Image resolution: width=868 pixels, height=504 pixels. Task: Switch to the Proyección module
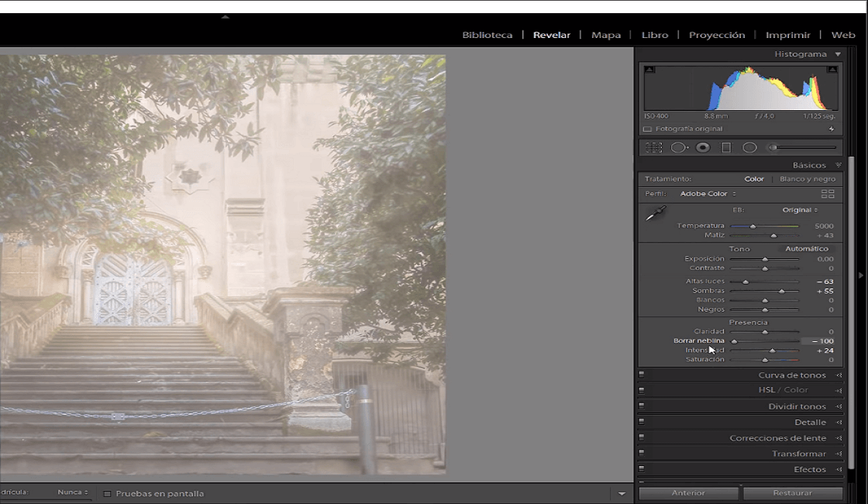pos(717,35)
